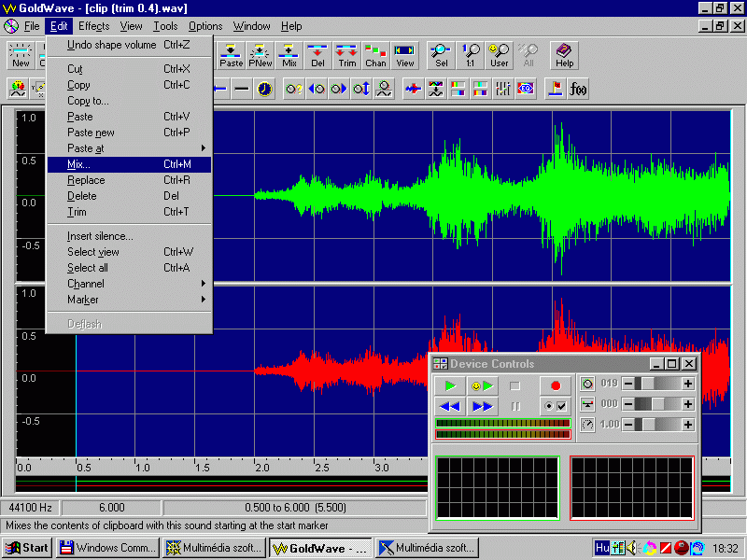
Task: Click the black flat line effect icon
Action: 242,89
